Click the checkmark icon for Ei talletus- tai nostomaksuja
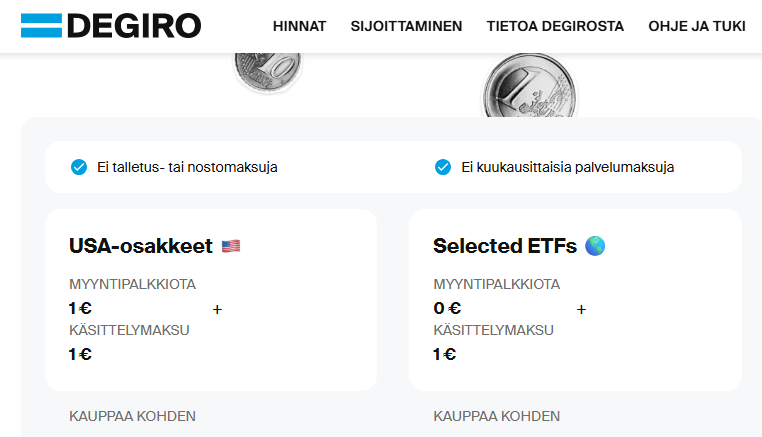The image size is (762, 437). coord(79,167)
